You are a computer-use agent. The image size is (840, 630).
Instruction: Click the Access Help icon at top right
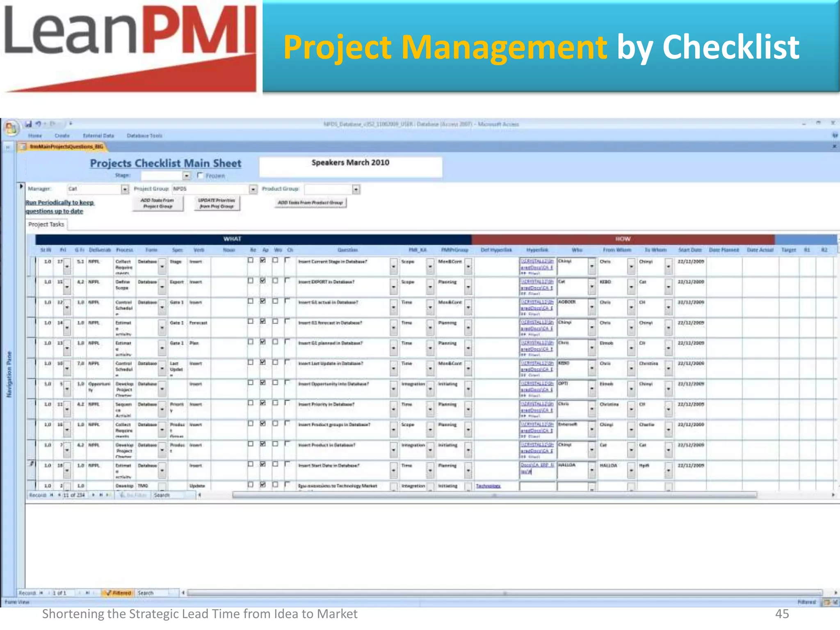pos(835,135)
